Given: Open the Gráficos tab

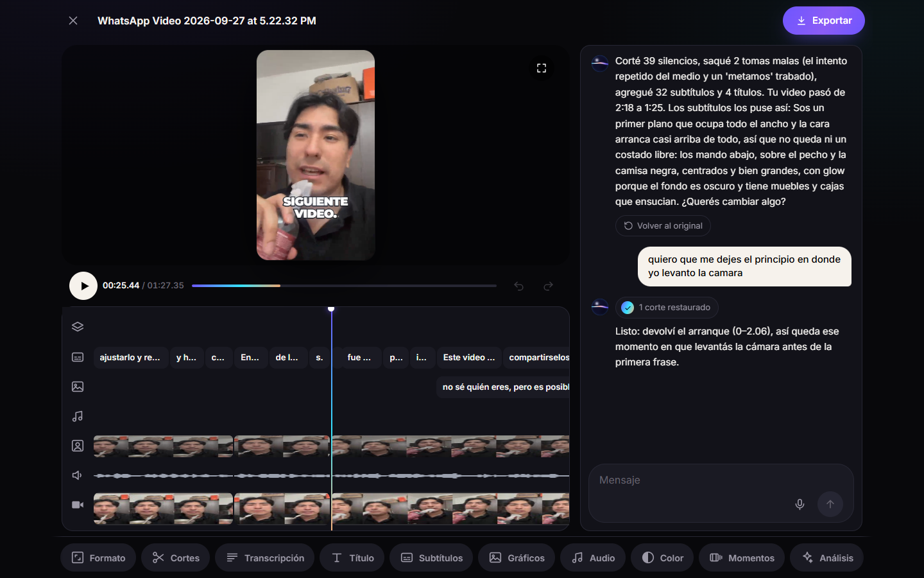Looking at the screenshot, I should click(517, 558).
